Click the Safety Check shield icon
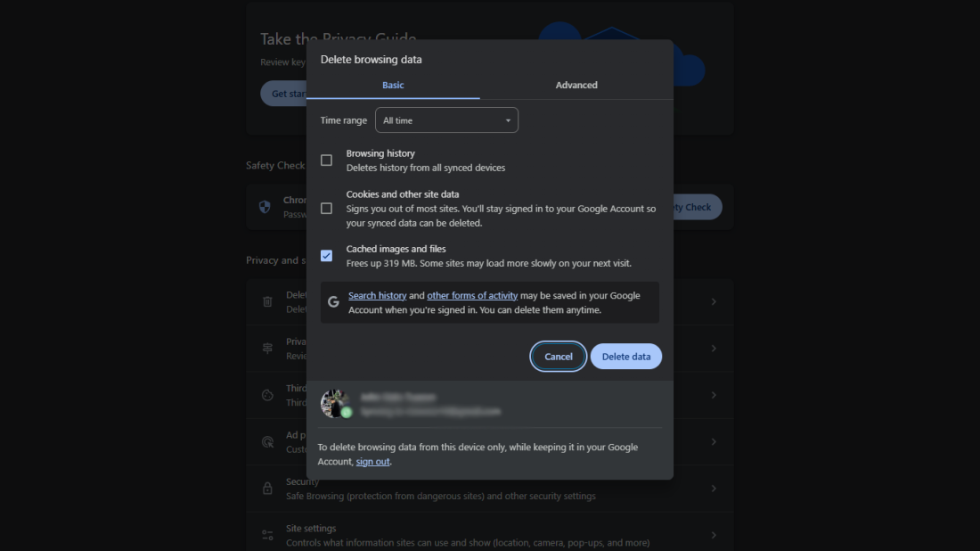 click(265, 207)
